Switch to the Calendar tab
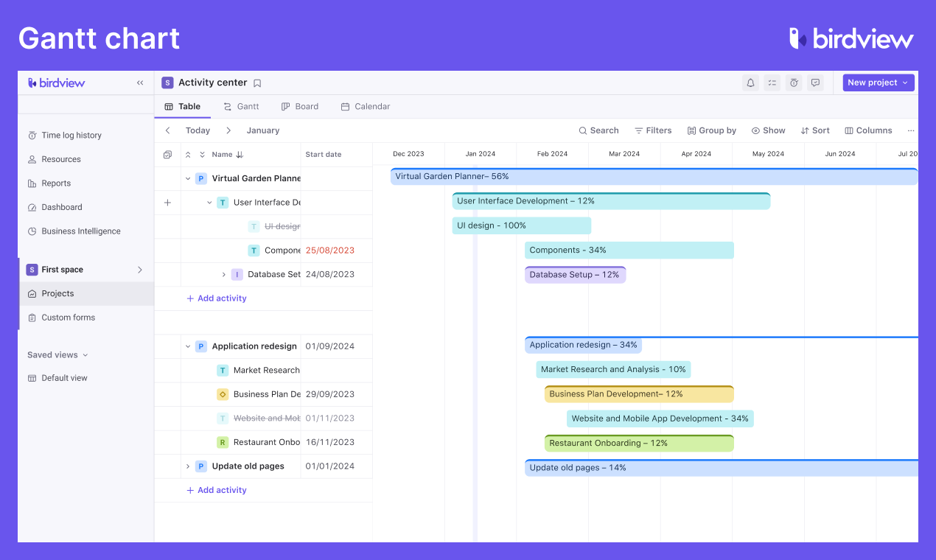 (365, 106)
